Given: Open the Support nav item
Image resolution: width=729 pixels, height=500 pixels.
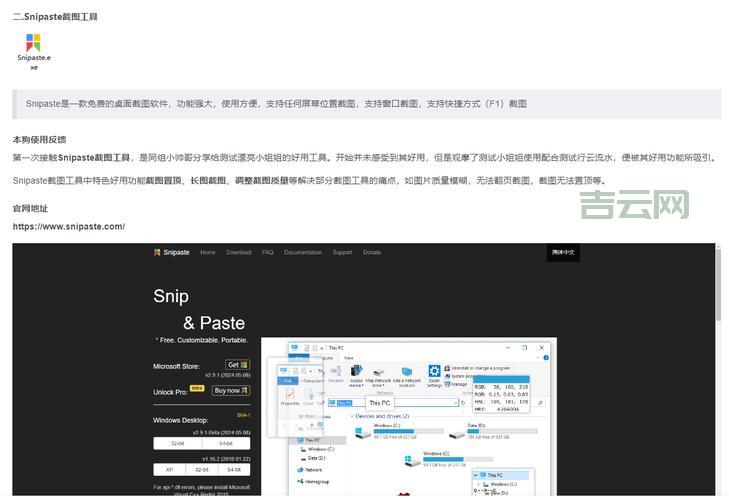Looking at the screenshot, I should (342, 253).
